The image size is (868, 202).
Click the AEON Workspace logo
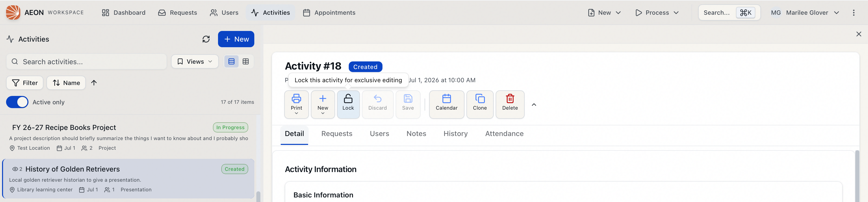pyautogui.click(x=13, y=12)
